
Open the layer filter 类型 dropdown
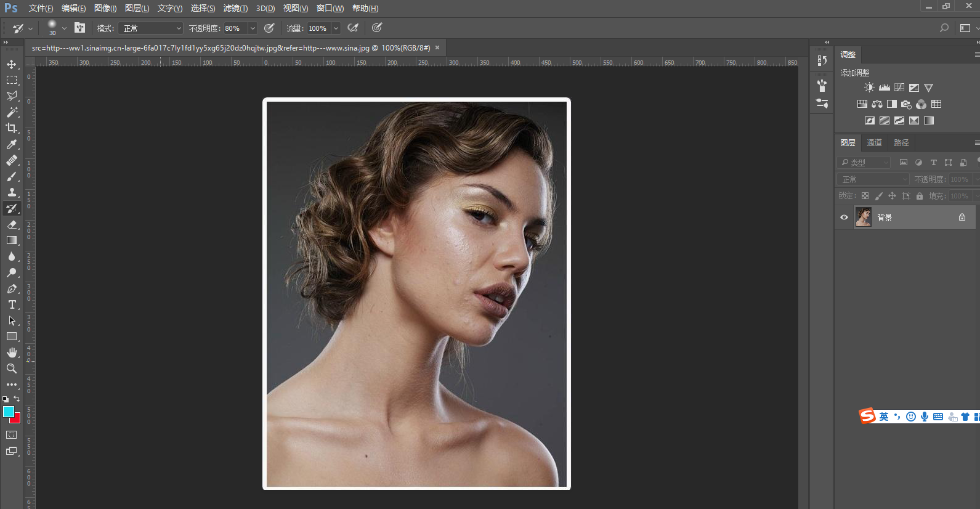pos(865,163)
